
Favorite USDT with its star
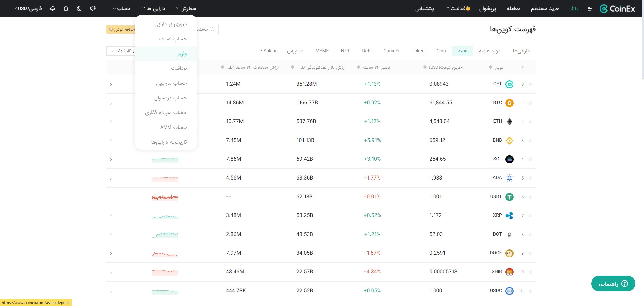point(530,197)
